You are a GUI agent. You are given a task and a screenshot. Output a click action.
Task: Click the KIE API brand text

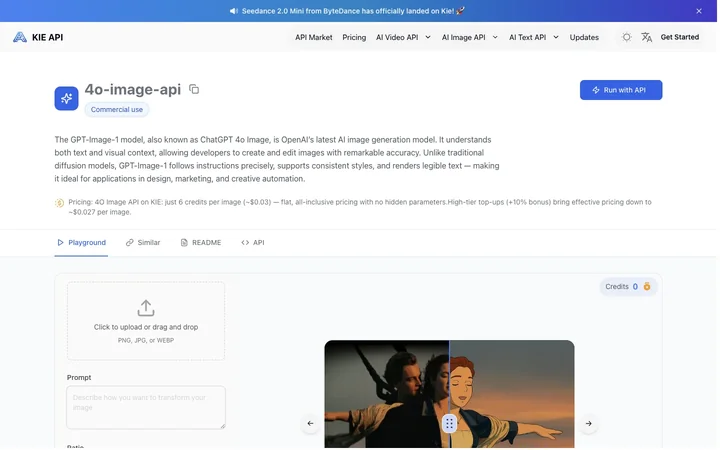[x=47, y=37]
